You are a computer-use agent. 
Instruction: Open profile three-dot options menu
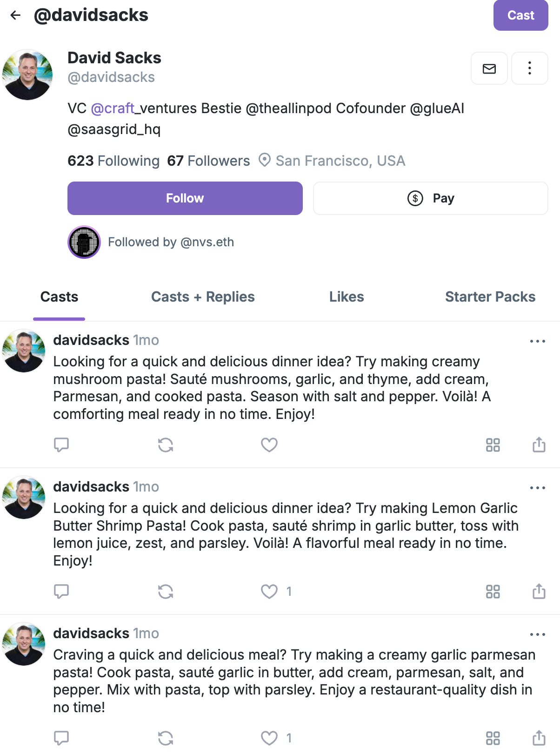tap(529, 68)
